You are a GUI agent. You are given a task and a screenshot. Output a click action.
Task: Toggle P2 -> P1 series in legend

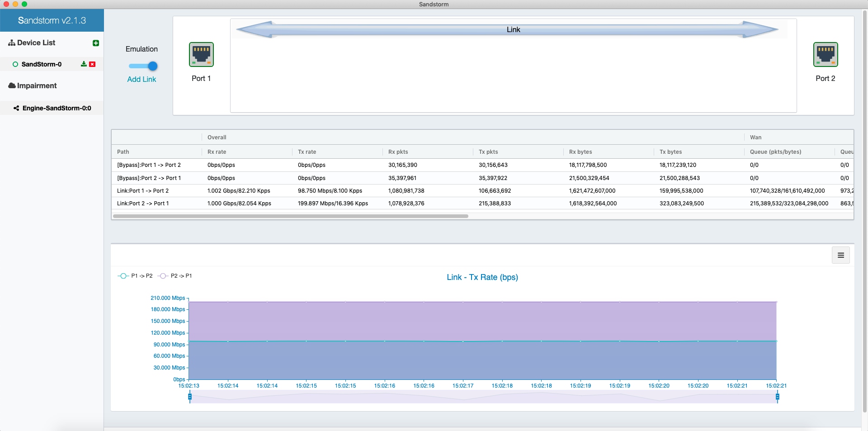[175, 276]
